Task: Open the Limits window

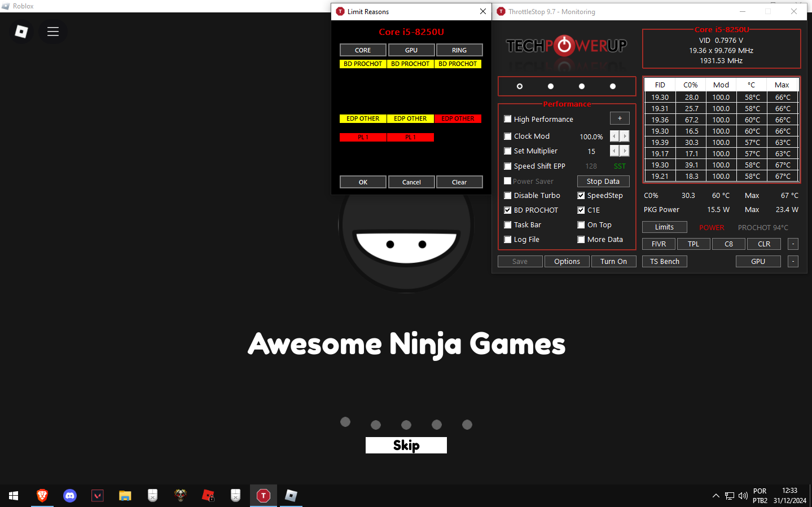Action: [665, 227]
